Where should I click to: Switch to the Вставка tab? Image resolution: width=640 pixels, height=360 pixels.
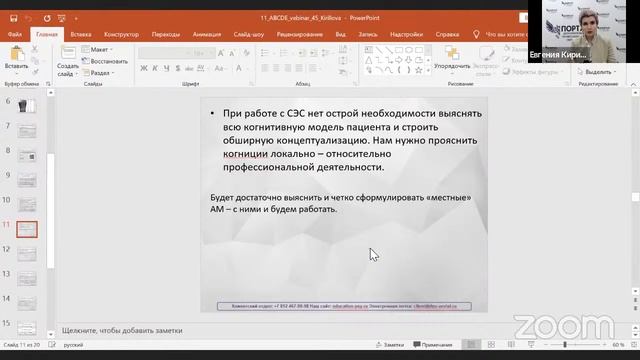click(x=81, y=34)
